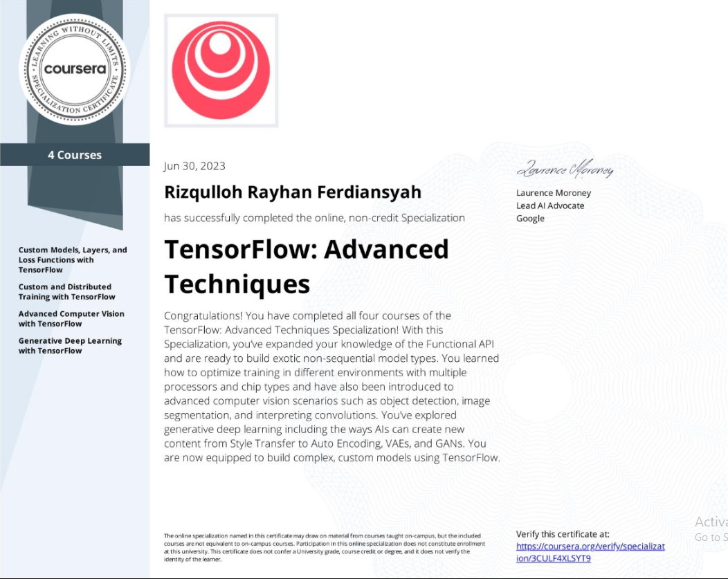Click the 'Verify this certificate at:' label
728x579 pixels.
point(563,534)
